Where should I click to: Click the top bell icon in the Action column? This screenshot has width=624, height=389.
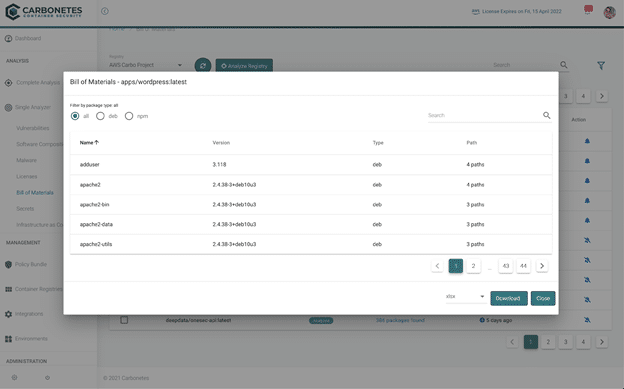tap(587, 141)
